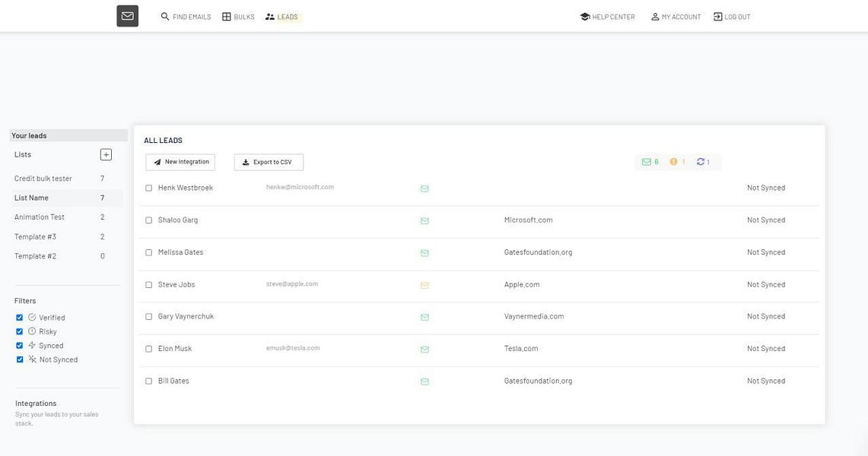Click Steve Jobs' risky email icon
Viewport: 868px width, 456px height.
(x=424, y=285)
